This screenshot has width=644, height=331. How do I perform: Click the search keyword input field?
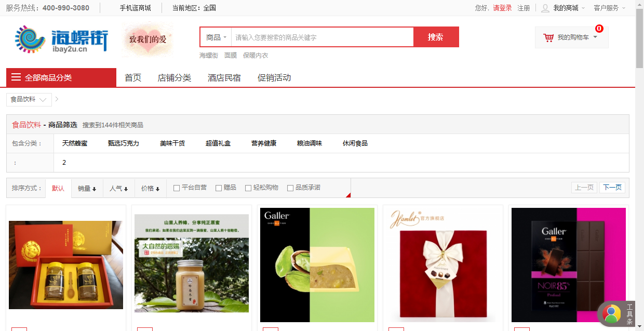pos(323,37)
